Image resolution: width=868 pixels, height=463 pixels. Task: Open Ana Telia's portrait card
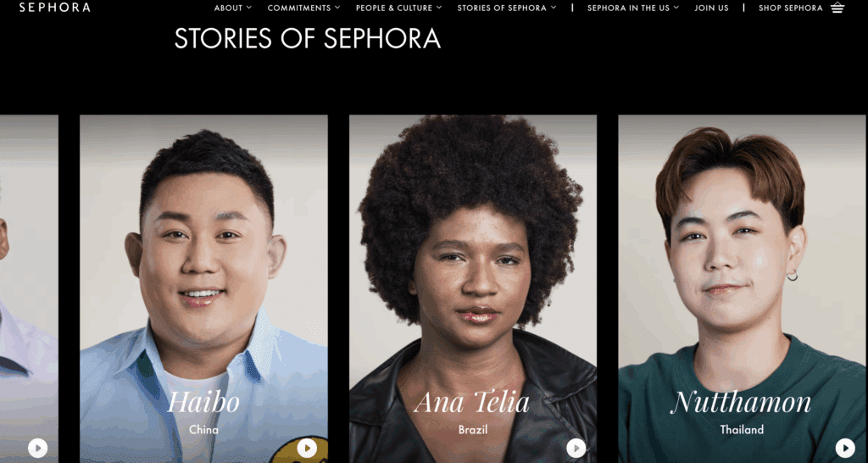click(x=473, y=288)
